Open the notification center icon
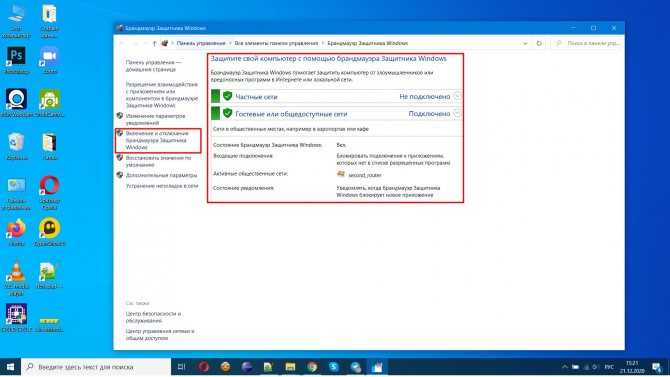The image size is (670, 377). pyautogui.click(x=657, y=367)
